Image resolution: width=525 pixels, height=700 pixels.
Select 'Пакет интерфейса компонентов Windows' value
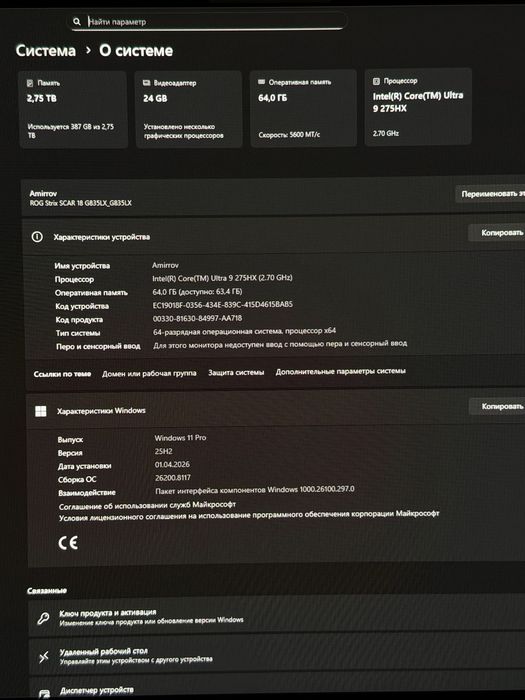click(x=254, y=490)
